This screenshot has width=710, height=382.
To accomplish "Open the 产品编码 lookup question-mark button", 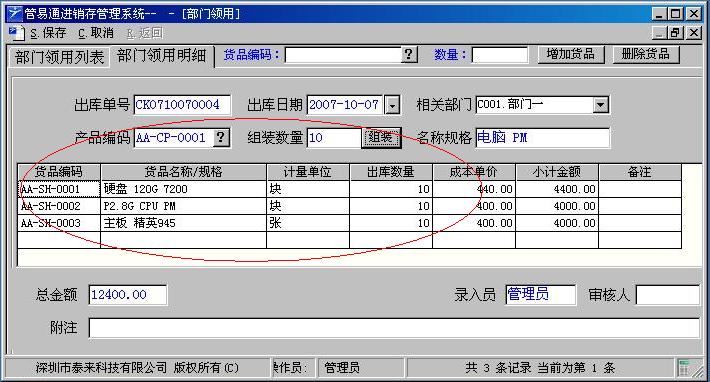I will [221, 137].
